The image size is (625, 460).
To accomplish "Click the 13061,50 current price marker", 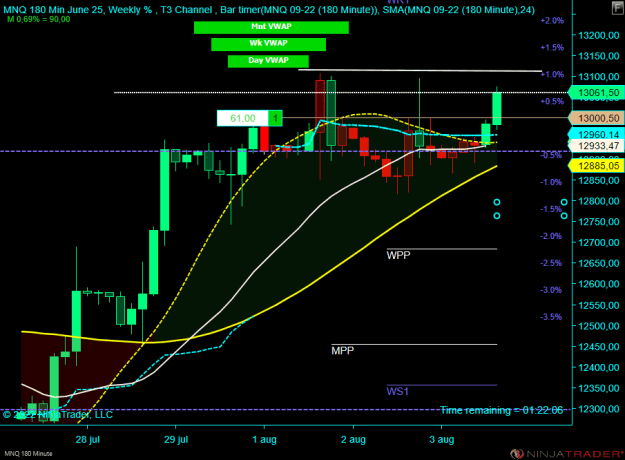I will click(596, 93).
